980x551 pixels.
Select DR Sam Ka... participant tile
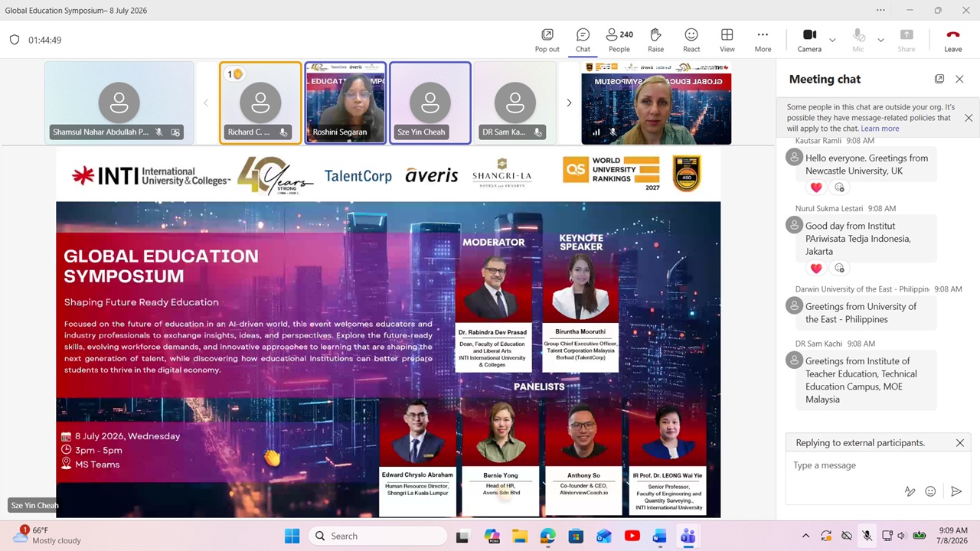coord(514,103)
